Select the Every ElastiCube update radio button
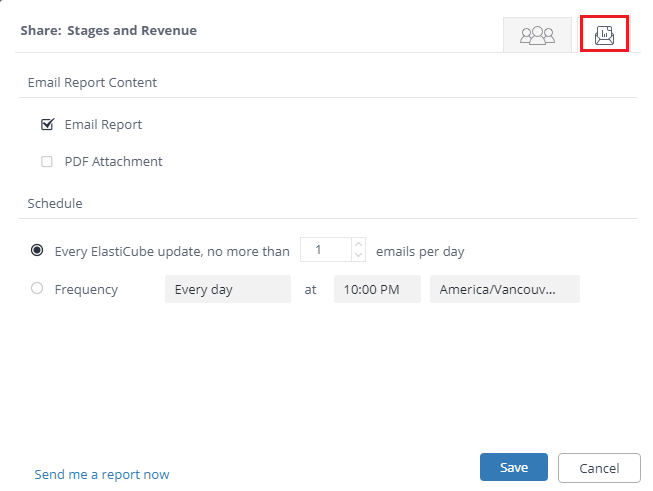 [38, 251]
